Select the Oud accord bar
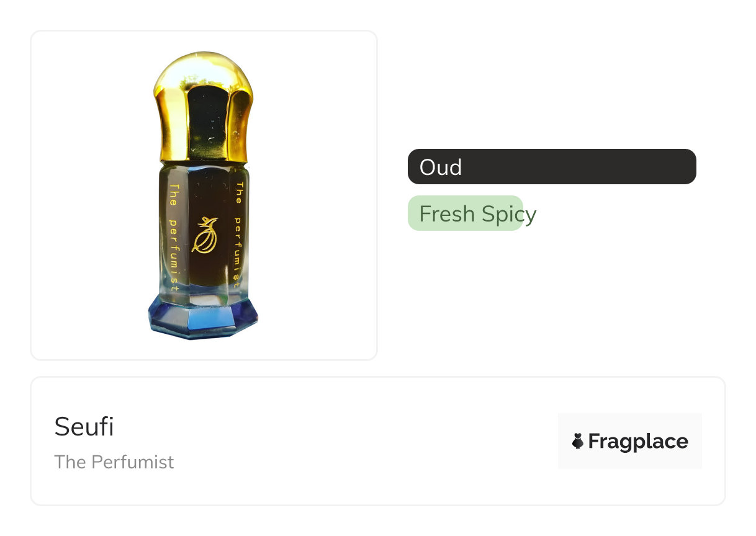This screenshot has width=756, height=536. 552,166
